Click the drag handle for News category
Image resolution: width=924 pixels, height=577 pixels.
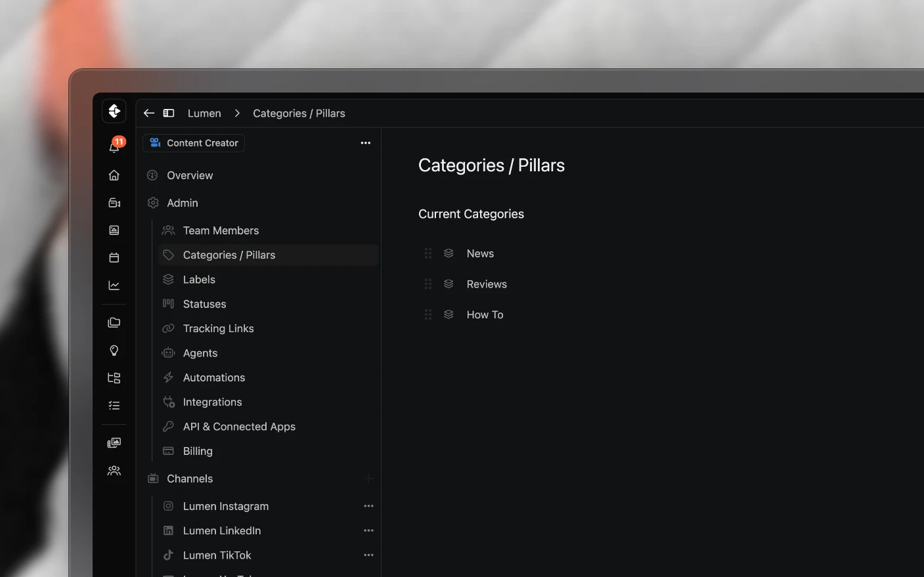point(428,253)
